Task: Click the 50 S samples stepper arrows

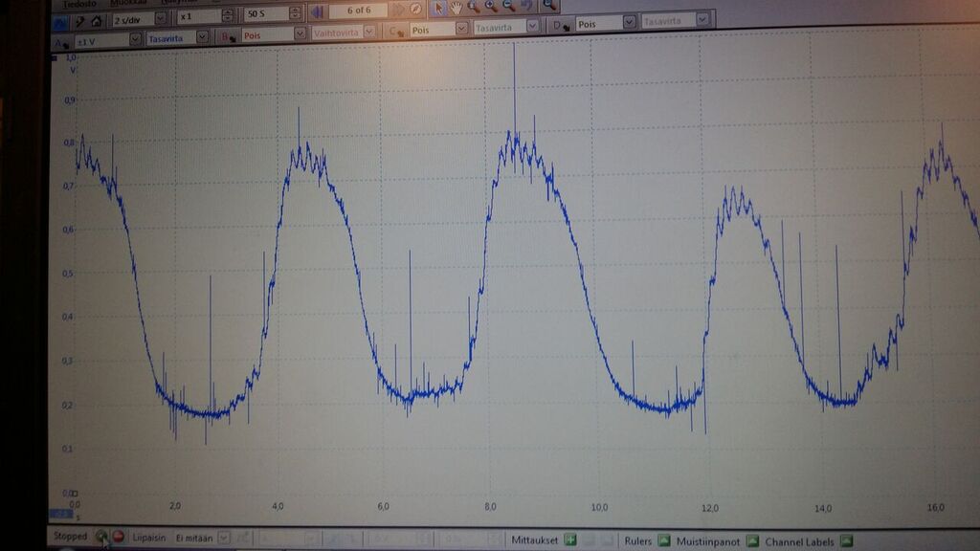Action: [x=295, y=13]
